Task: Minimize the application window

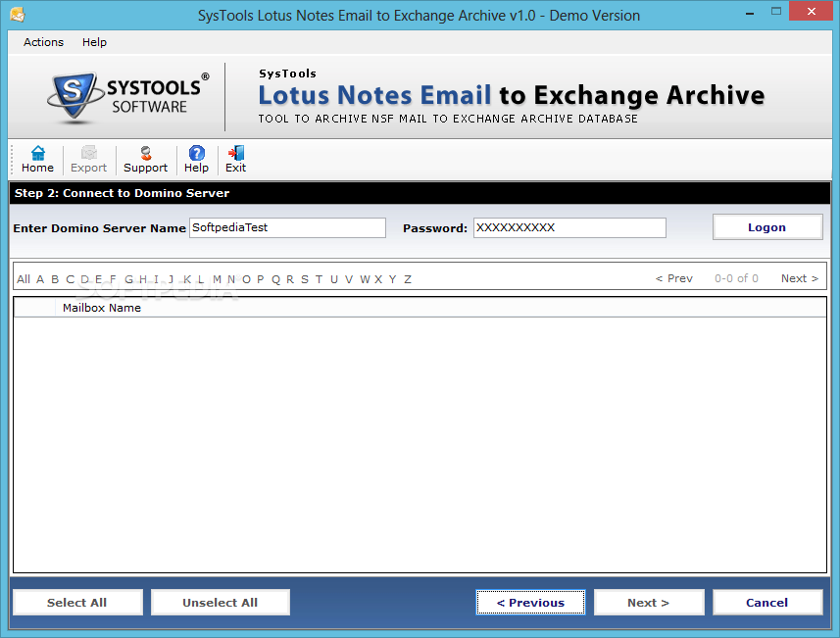Action: (750, 12)
